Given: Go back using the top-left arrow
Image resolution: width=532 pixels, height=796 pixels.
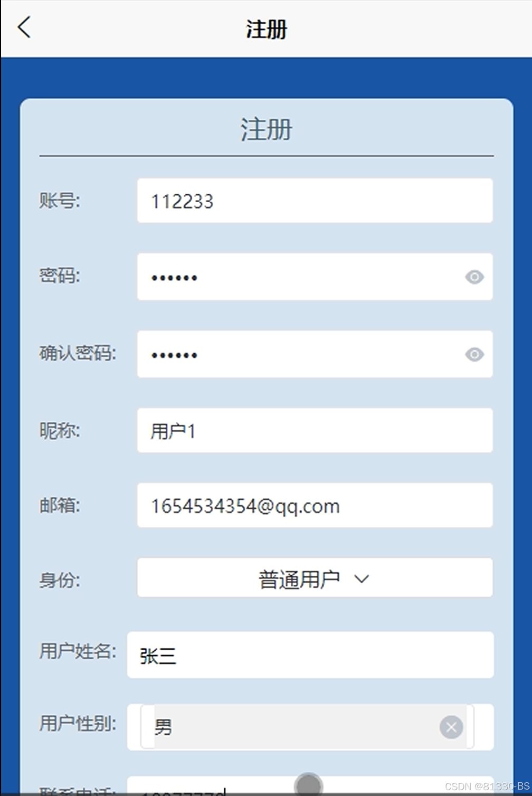Looking at the screenshot, I should (x=24, y=27).
